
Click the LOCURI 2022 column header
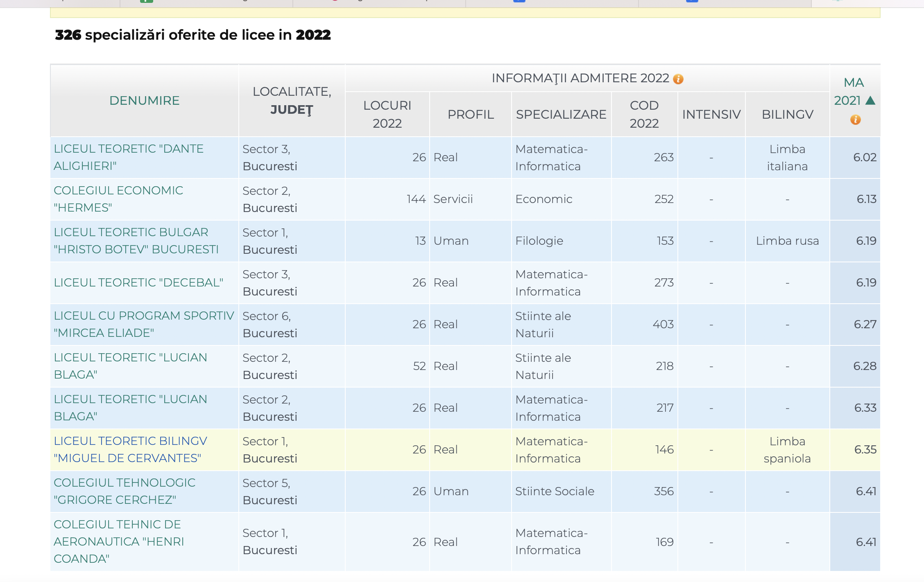(x=387, y=114)
